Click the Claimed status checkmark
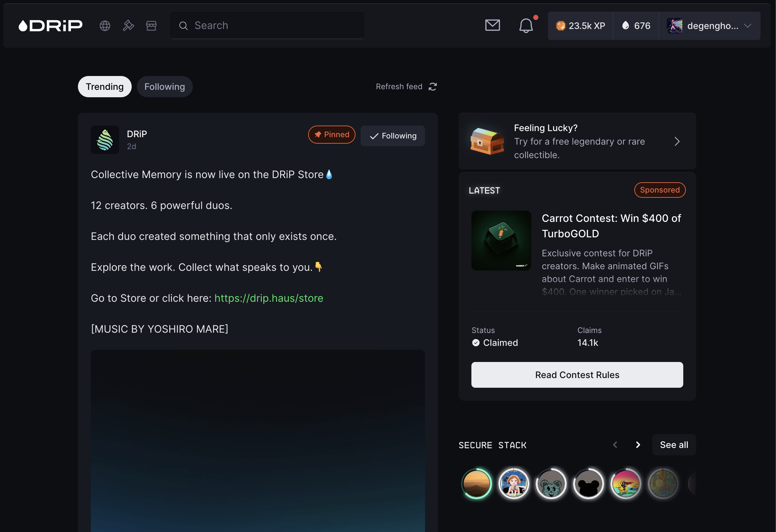This screenshot has width=776, height=532. pyautogui.click(x=476, y=343)
